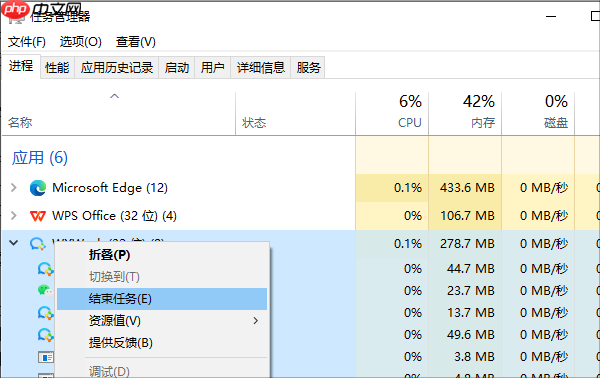
Task: Switch to the 性能 tab
Action: click(57, 68)
